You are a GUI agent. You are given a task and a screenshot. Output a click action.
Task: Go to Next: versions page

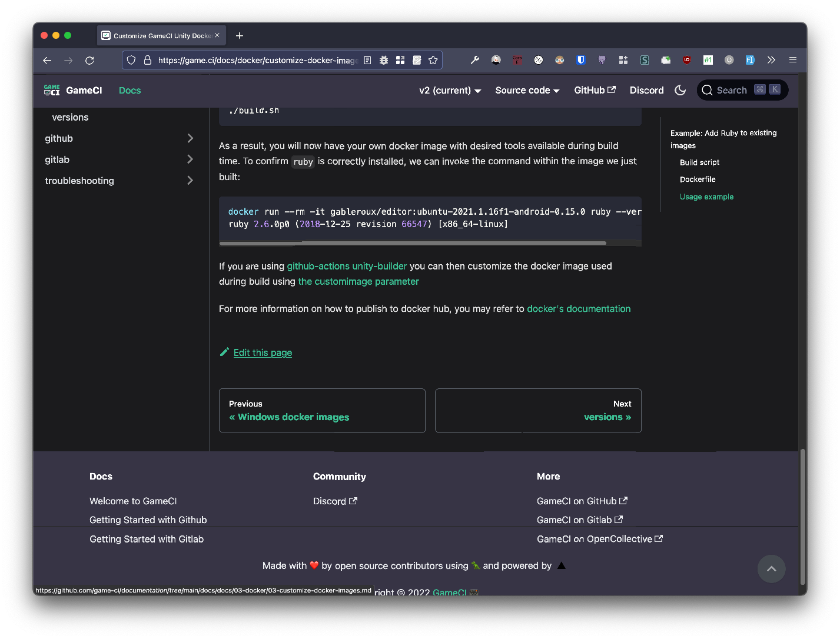point(538,411)
